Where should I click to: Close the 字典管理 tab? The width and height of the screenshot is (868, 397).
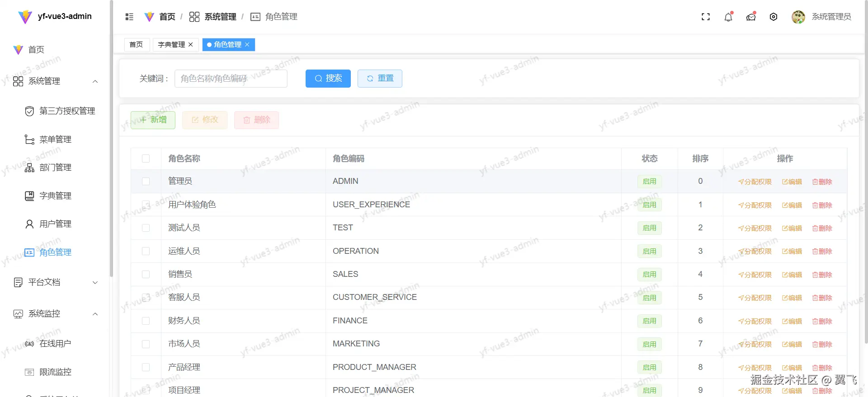tap(191, 44)
